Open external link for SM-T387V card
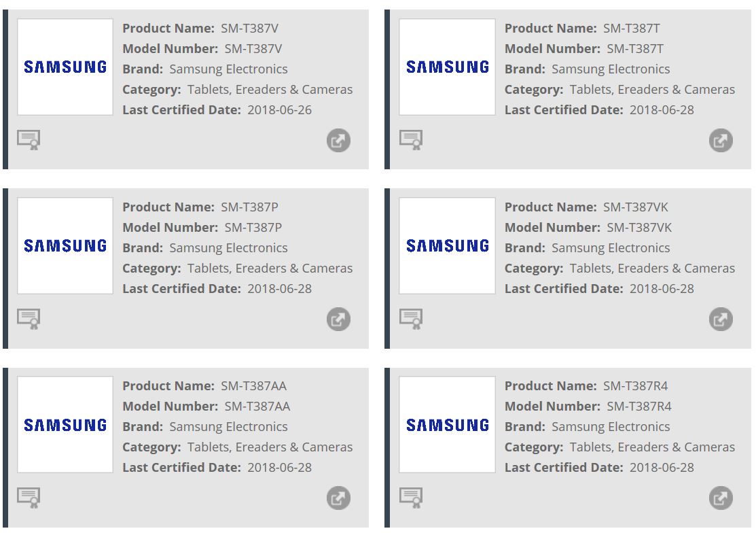 tap(338, 141)
